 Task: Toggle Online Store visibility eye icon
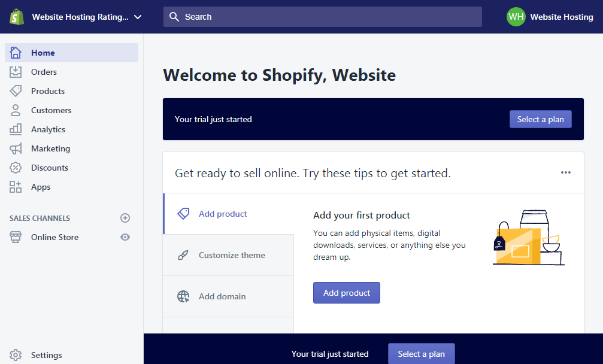(125, 237)
